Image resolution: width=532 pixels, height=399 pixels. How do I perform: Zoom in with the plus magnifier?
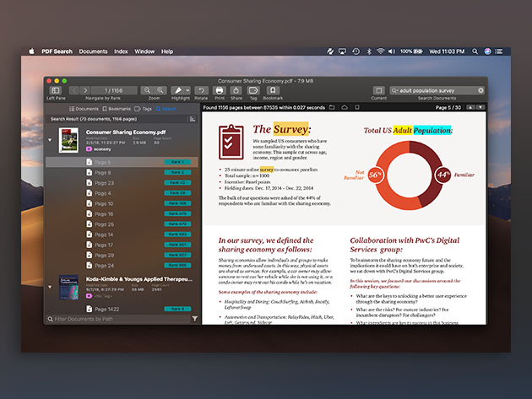coord(160,90)
